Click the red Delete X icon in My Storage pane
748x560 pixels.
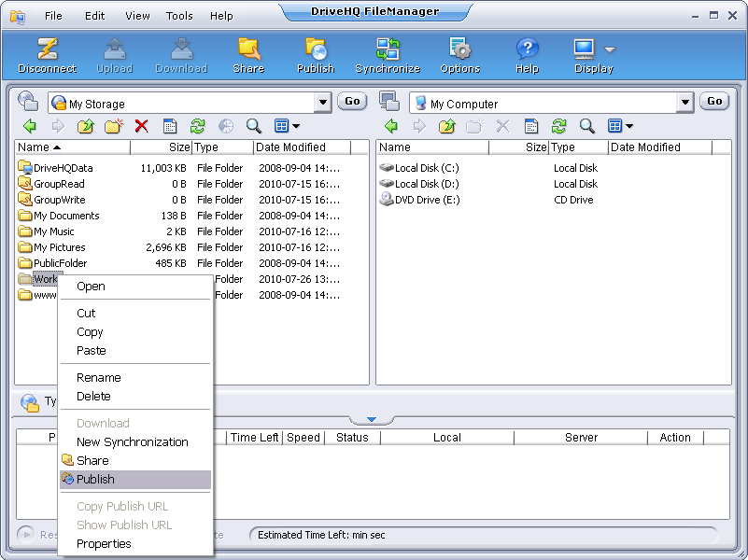click(141, 126)
